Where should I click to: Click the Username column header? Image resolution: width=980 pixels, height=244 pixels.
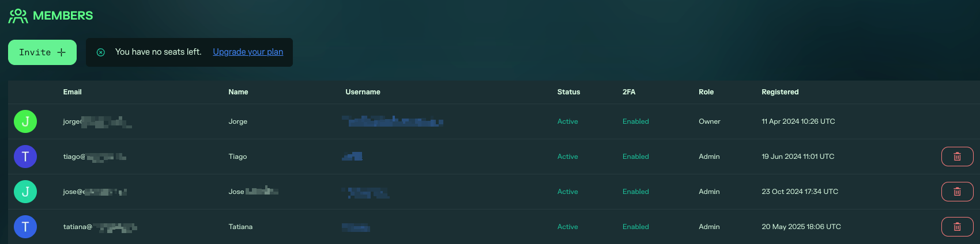pos(363,92)
